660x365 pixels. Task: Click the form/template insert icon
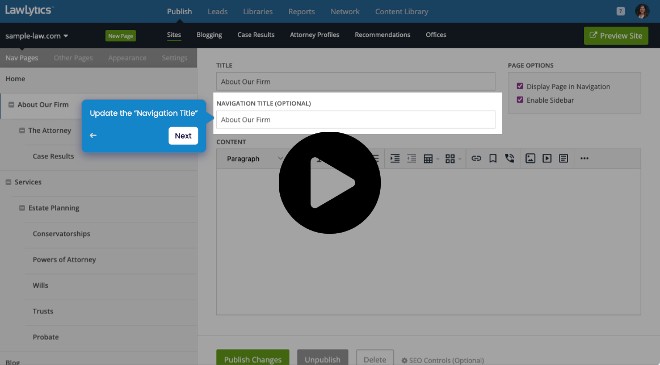pyautogui.click(x=564, y=158)
